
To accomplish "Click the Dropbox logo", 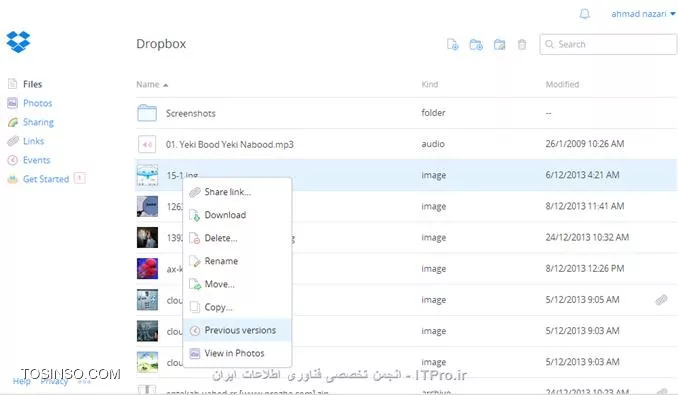I will pyautogui.click(x=18, y=41).
